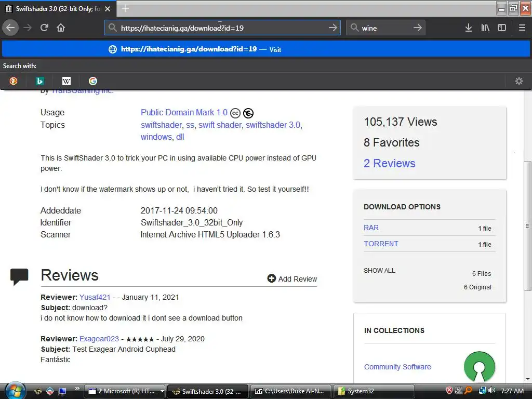The height and width of the screenshot is (399, 532).
Task: Click the public domain no-copyright icon
Action: click(248, 113)
